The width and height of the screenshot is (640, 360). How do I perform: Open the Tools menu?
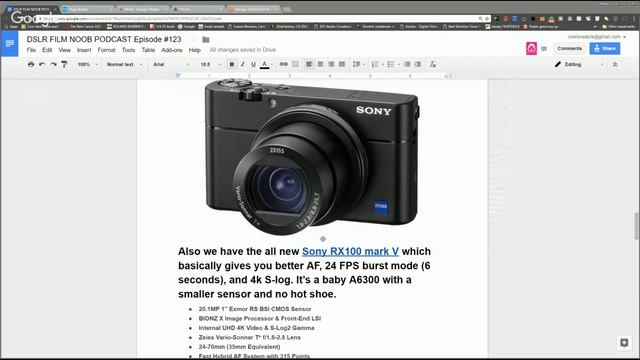pos(128,50)
